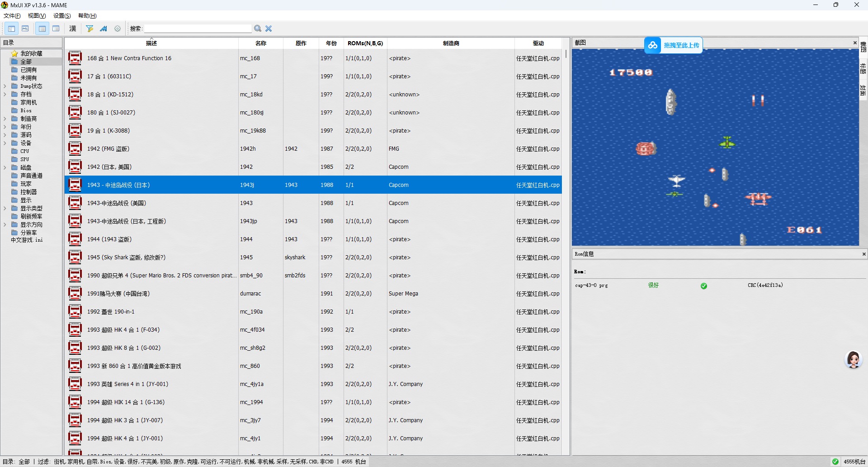Expand the 制造商 tree node
Viewport: 868px width, 467px height.
pos(5,119)
